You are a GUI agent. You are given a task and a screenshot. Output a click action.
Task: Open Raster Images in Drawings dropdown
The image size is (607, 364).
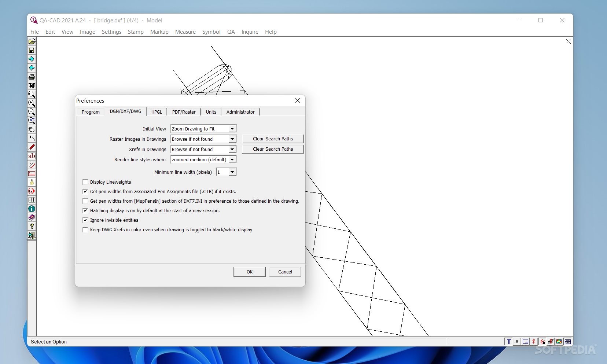(232, 139)
